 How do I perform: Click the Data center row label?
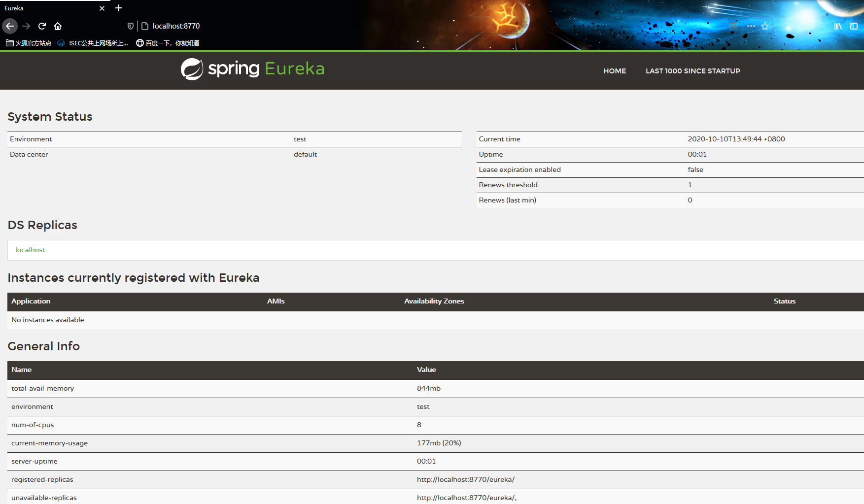[x=29, y=154]
